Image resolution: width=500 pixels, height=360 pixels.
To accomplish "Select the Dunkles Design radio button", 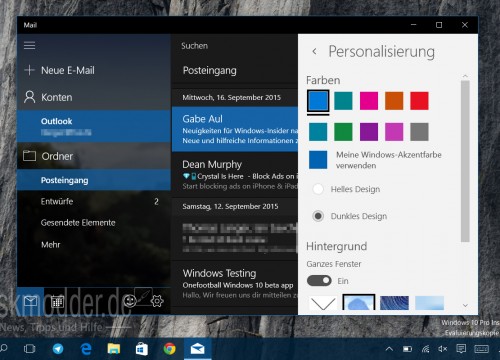I will coord(318,216).
